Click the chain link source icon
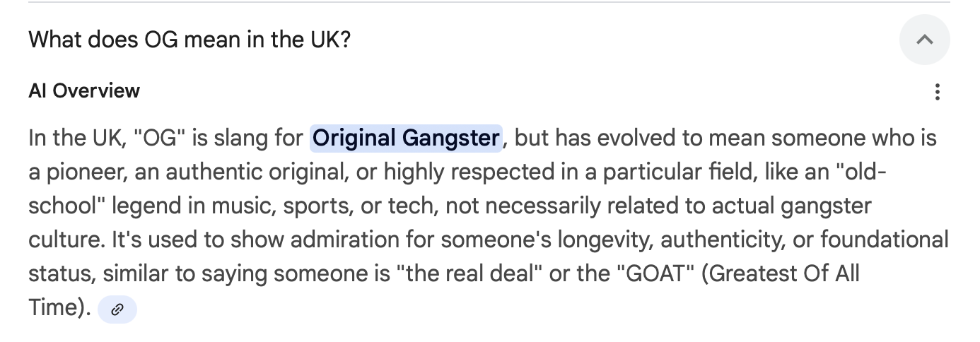 (x=117, y=309)
